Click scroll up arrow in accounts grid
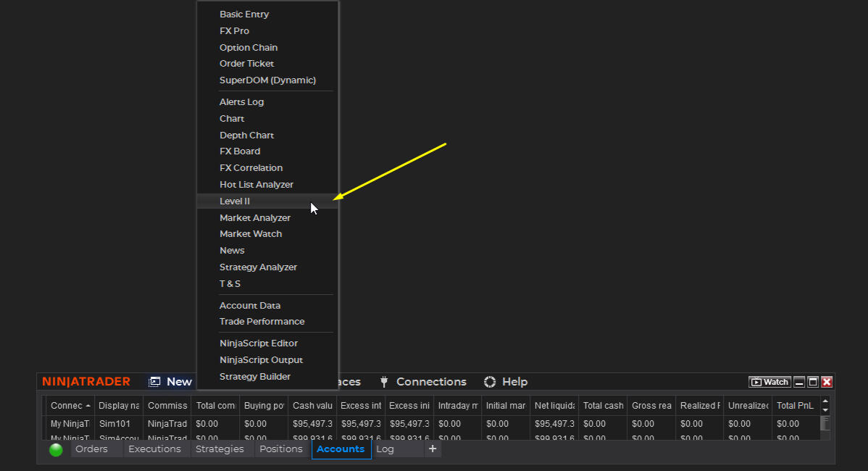The height and width of the screenshot is (471, 868). (825, 401)
